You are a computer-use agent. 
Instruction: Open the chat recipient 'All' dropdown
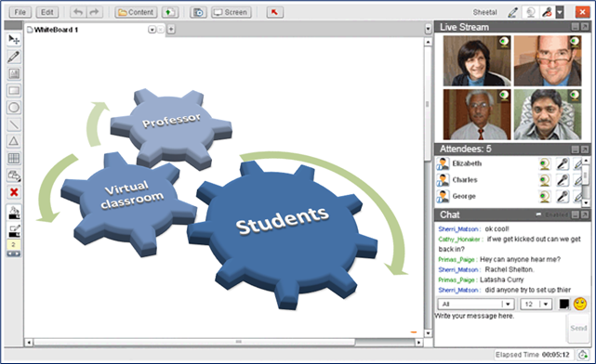pos(476,304)
